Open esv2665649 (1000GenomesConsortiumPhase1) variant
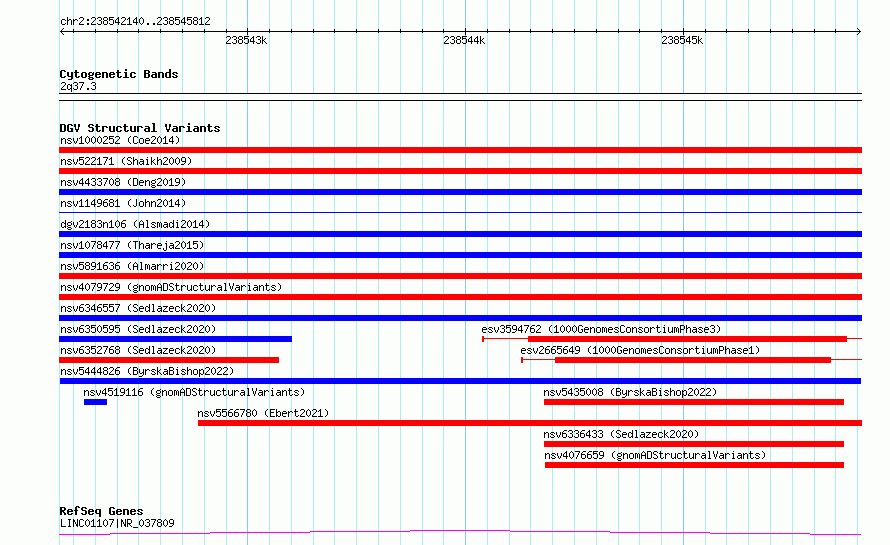Viewport: 890px width, 545px height. pos(640,350)
